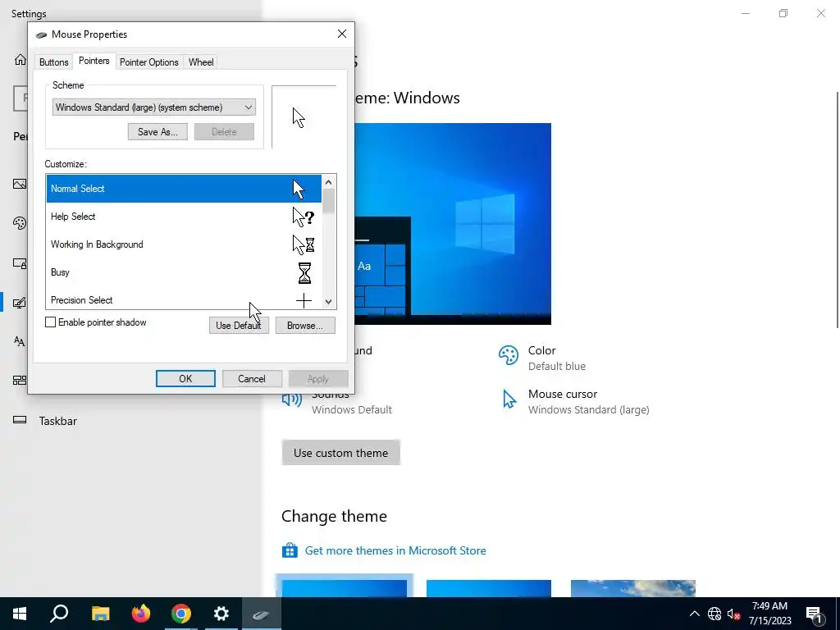Open Color setting palette icon in Themes
The width and height of the screenshot is (840, 630).
[509, 355]
